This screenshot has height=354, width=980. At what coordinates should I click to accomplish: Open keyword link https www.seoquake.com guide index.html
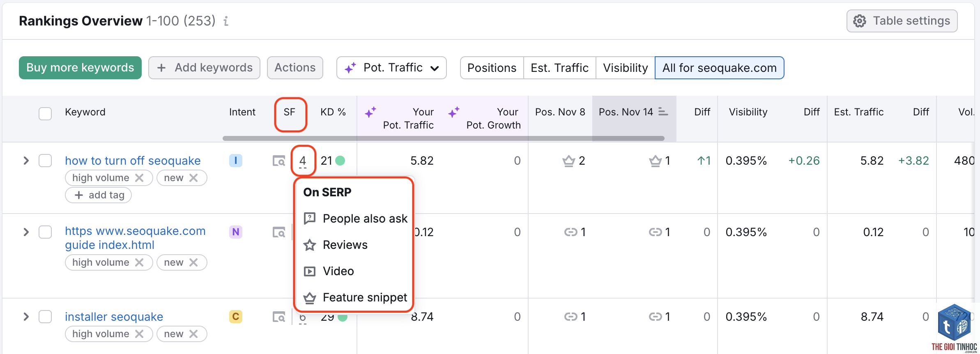coord(135,238)
